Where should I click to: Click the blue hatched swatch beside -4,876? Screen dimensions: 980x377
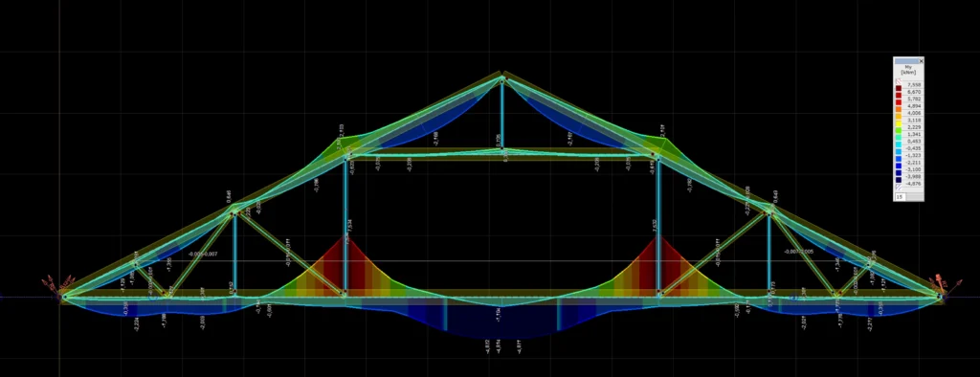(x=898, y=187)
